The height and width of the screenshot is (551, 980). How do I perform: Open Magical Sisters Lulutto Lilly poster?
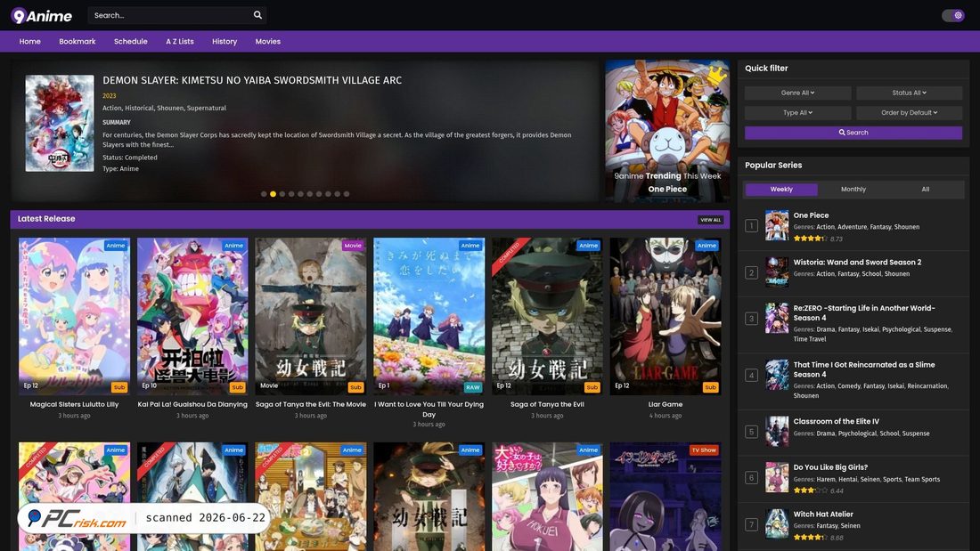click(74, 316)
